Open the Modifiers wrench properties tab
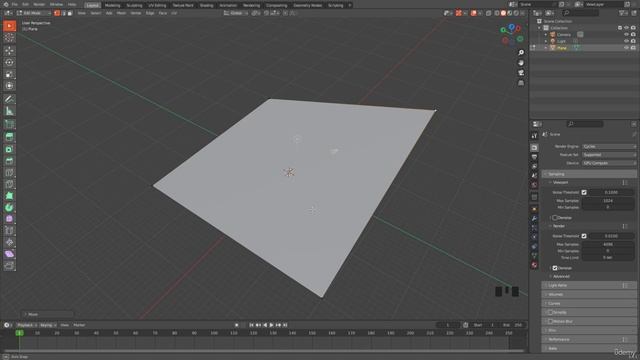Viewport: 640px width, 360px height. pos(534,219)
